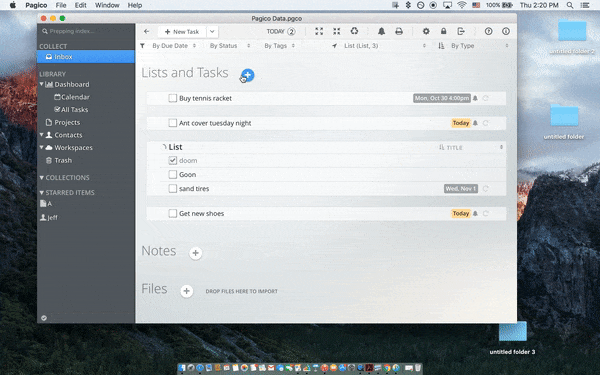
Task: Open the By Due Date filter dropdown
Action: pos(174,46)
